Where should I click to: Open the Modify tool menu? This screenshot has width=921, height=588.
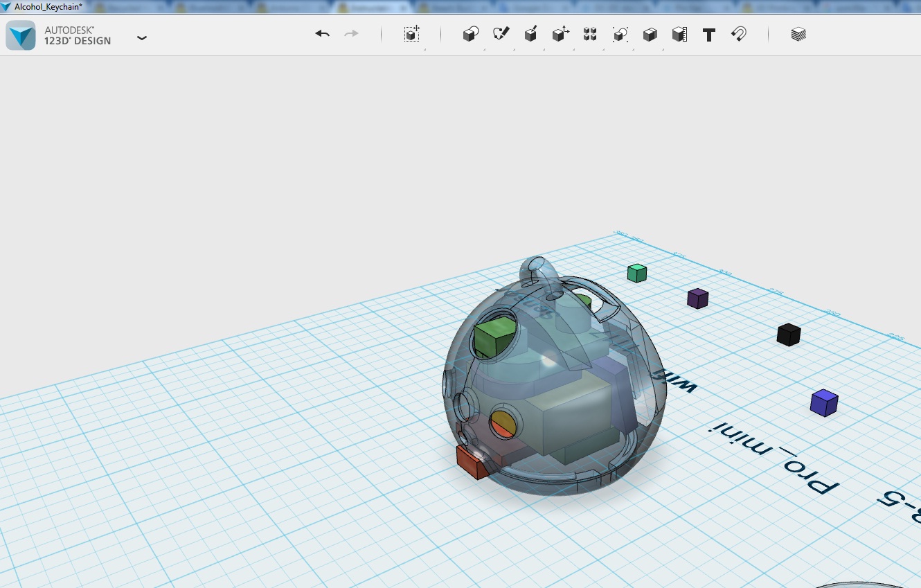pos(560,35)
